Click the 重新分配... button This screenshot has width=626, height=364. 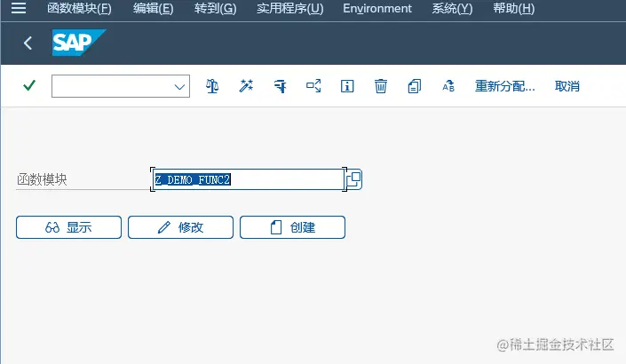coord(504,86)
